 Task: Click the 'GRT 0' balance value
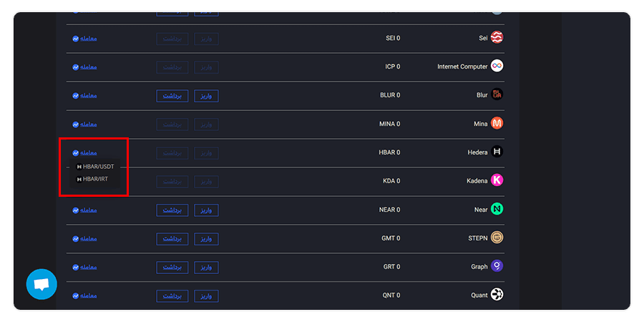click(x=392, y=267)
